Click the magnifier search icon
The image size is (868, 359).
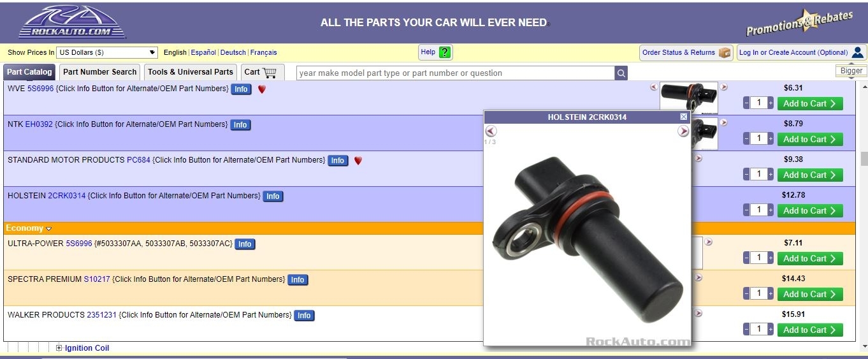(x=621, y=73)
